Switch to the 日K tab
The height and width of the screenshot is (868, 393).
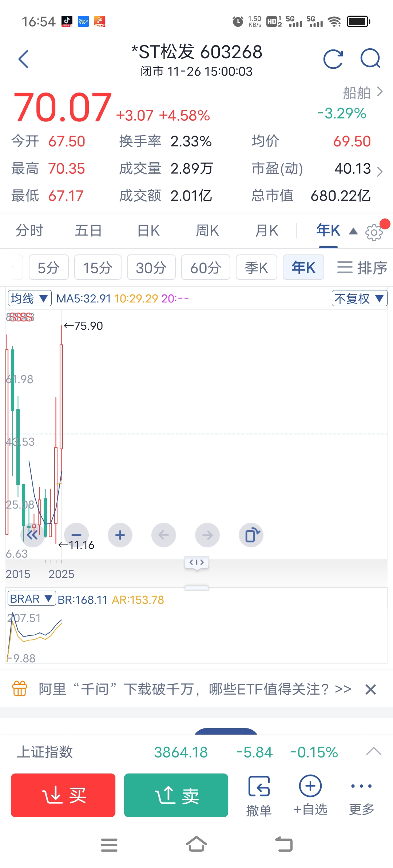point(148,231)
